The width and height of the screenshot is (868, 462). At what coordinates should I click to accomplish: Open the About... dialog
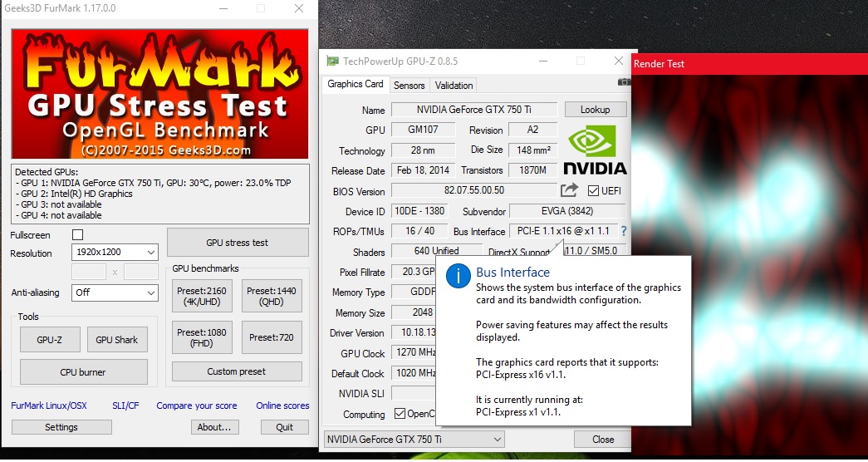(x=215, y=427)
